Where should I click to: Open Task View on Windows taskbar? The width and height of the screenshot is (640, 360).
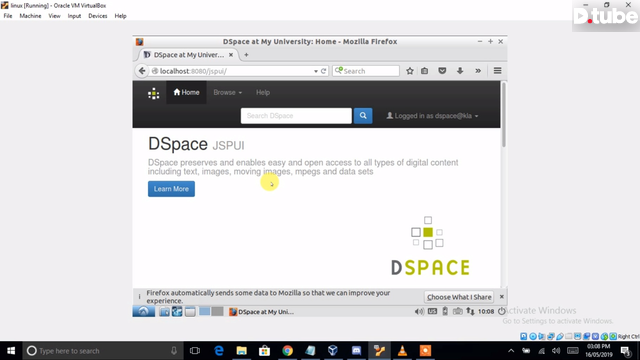point(195,351)
